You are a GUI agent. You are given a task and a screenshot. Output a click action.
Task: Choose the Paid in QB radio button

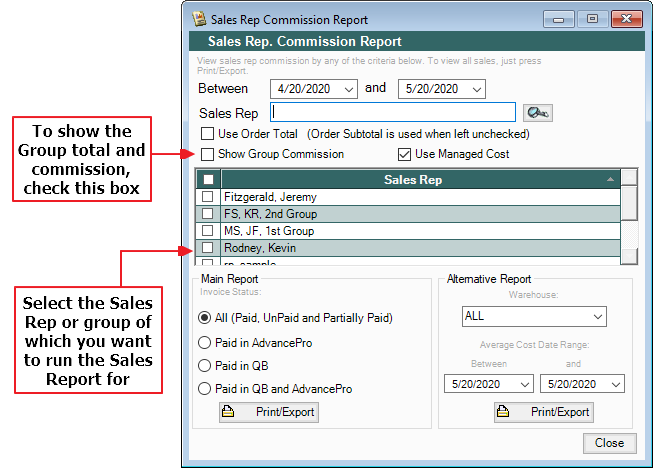(205, 365)
